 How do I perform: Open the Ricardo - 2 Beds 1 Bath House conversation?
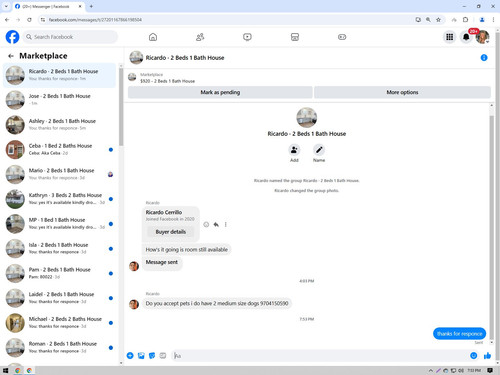coord(59,75)
